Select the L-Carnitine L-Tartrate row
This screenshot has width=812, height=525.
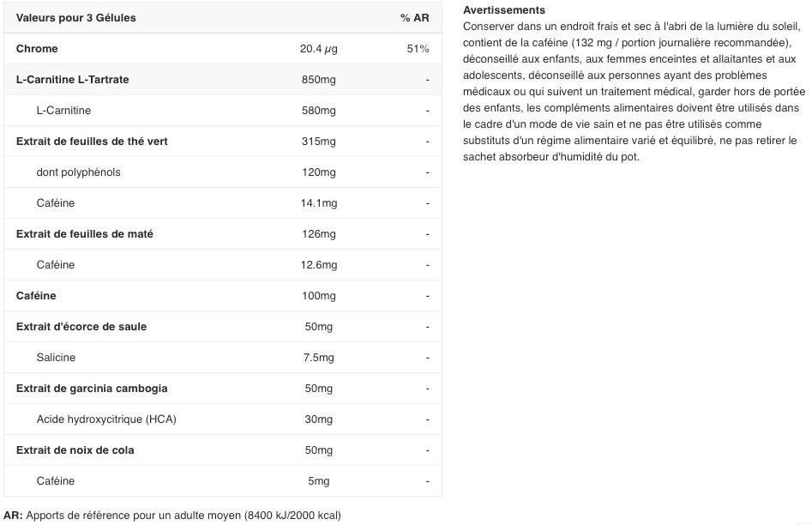(223, 79)
